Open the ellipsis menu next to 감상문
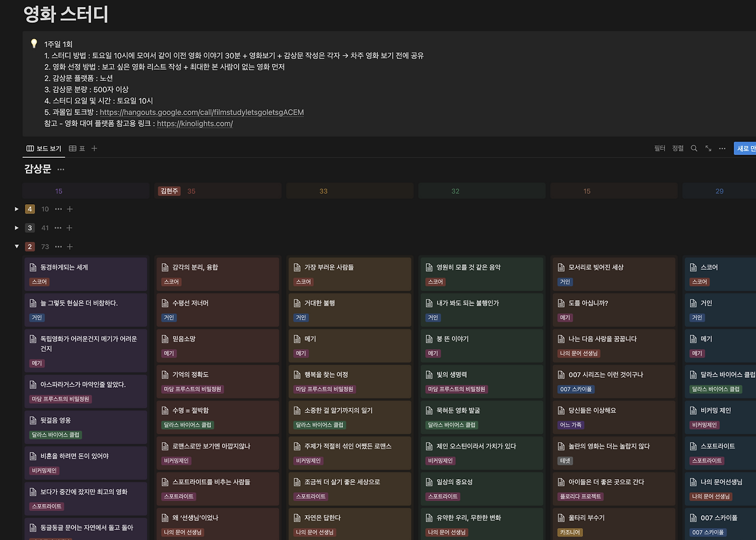 (x=61, y=169)
